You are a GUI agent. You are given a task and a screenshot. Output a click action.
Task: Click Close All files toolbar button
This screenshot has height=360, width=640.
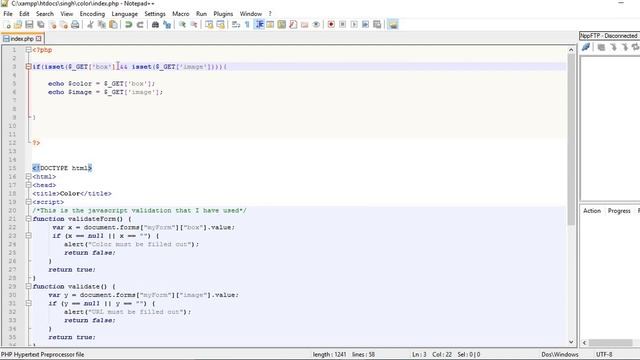(x=64, y=24)
